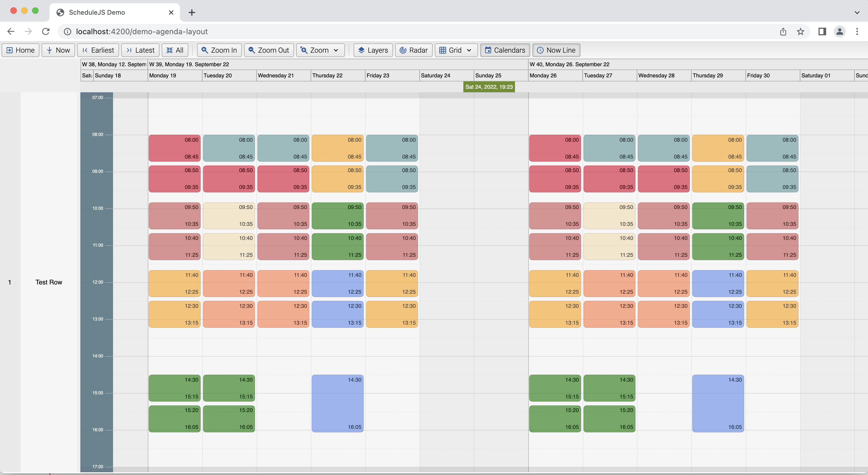Open the new browser tab icon
The width and height of the screenshot is (868, 475).
[192, 12]
